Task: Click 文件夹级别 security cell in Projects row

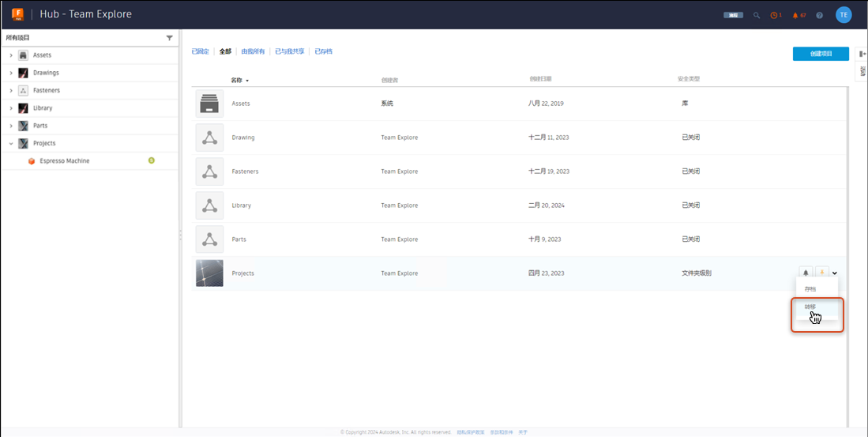Action: pyautogui.click(x=697, y=273)
